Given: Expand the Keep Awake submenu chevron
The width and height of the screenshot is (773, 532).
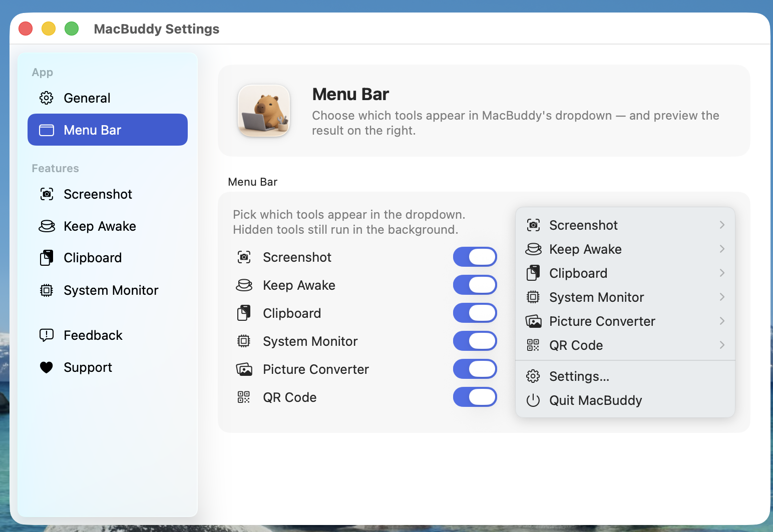Looking at the screenshot, I should (722, 249).
